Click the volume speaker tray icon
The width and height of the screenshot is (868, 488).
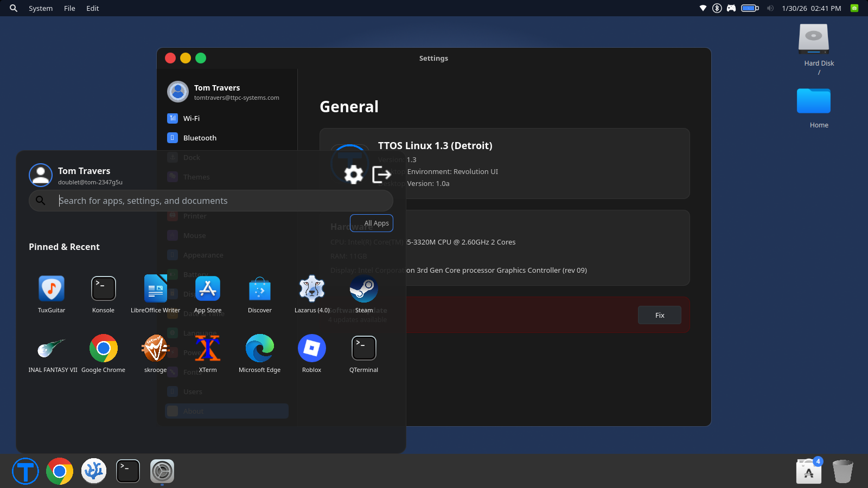tap(770, 8)
